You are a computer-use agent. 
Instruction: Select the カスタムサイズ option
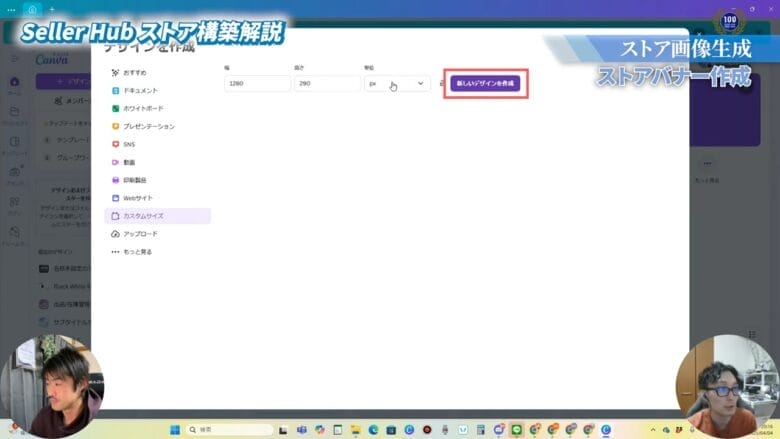(x=158, y=216)
